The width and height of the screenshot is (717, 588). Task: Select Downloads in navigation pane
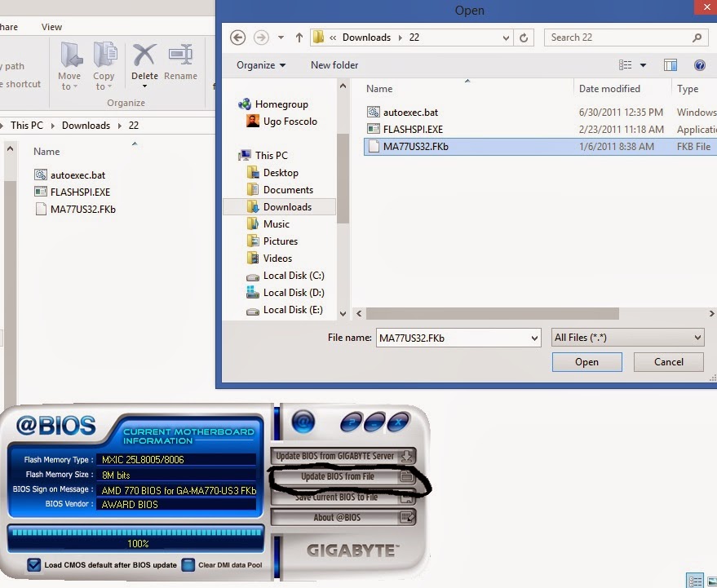click(280, 207)
